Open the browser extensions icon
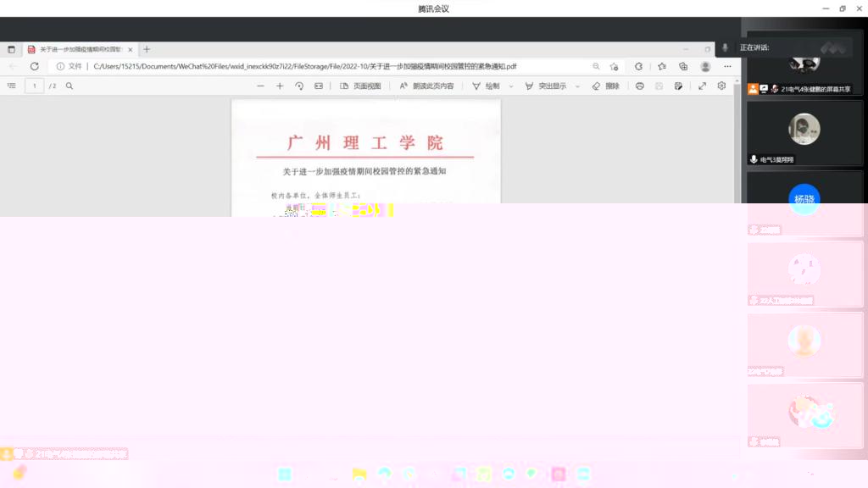Viewport: 868px width, 488px height. [638, 66]
